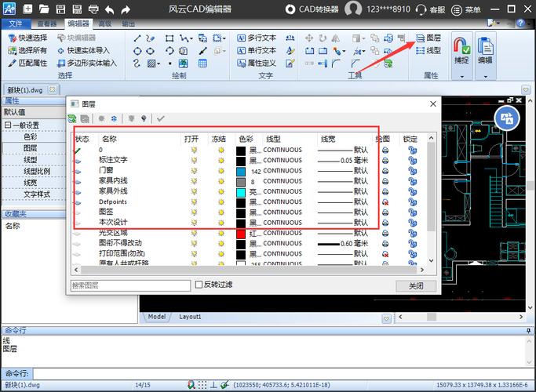Toggle the plot icon for 打印范围(勿改) layer
536x392 pixels.
385,254
